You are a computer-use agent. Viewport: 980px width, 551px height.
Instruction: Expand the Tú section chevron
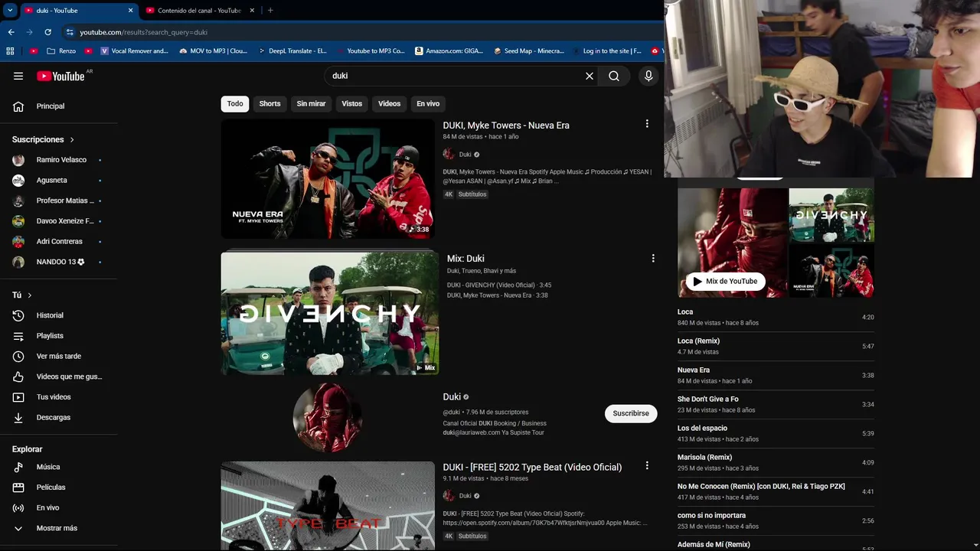pos(30,295)
